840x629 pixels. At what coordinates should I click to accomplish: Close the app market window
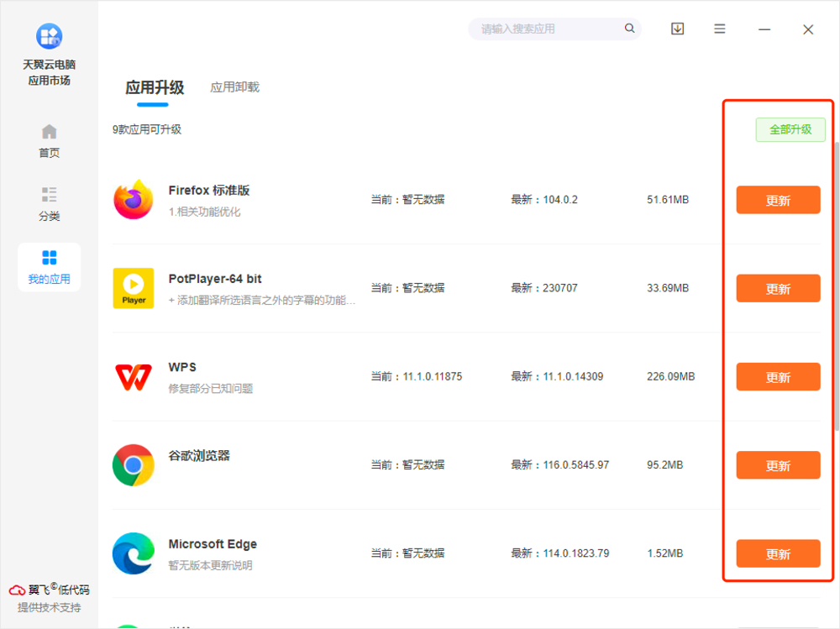point(808,29)
